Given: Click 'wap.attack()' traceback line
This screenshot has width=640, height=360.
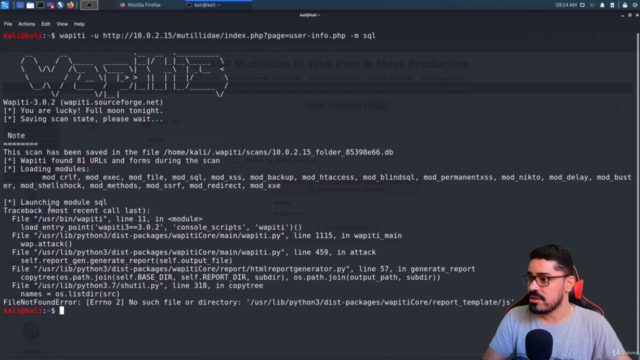Looking at the screenshot, I should 46,244.
